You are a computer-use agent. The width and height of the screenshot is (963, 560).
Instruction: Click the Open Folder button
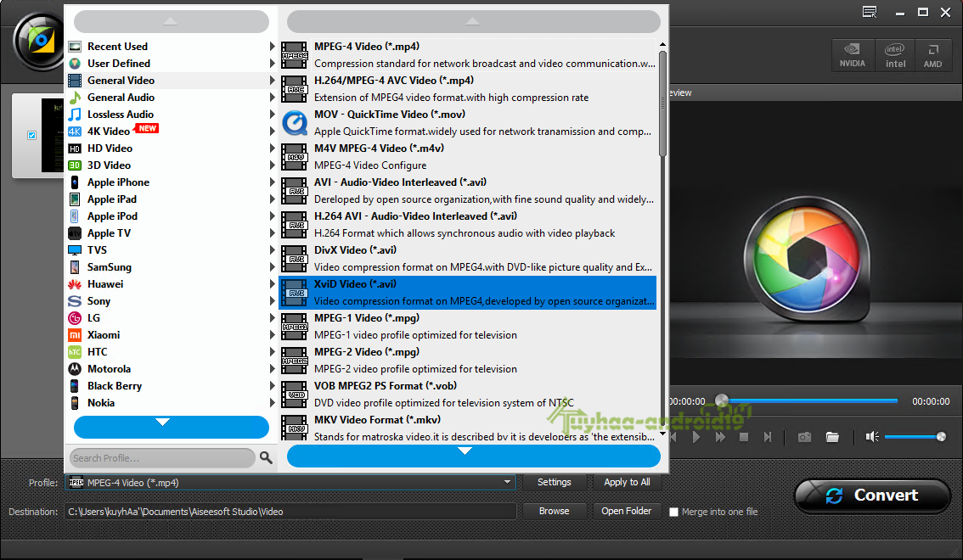coord(627,511)
